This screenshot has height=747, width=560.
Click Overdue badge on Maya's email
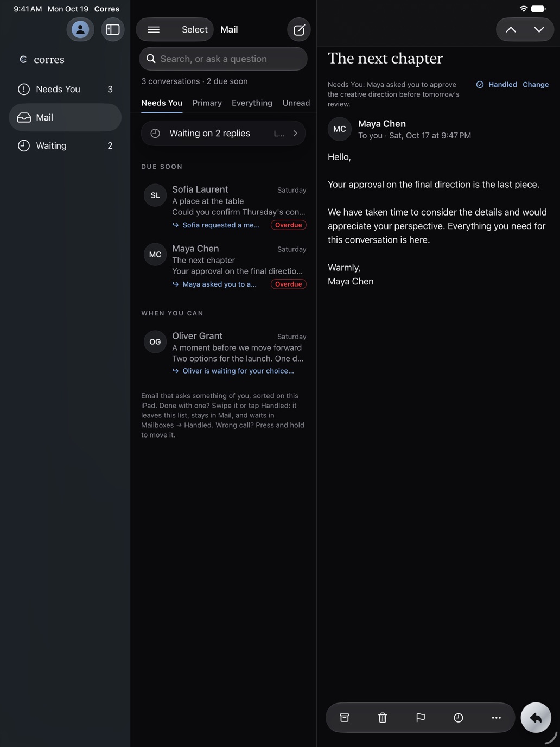coord(289,284)
